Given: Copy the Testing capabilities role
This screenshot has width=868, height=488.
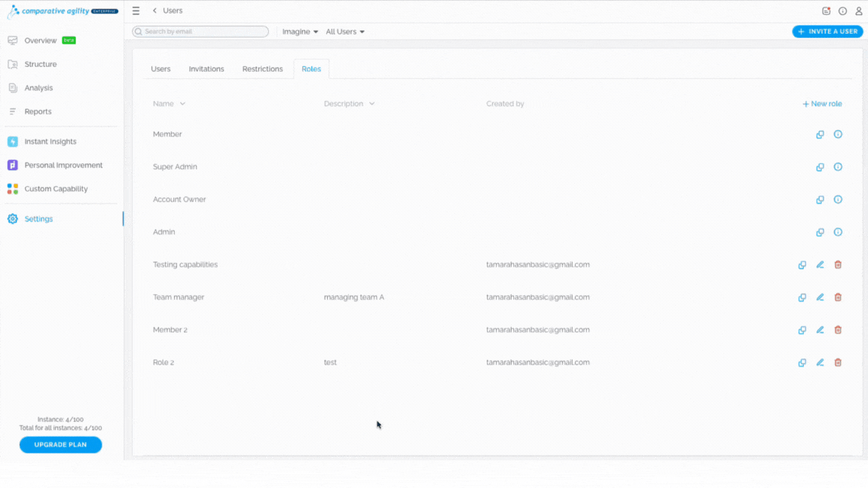Looking at the screenshot, I should tap(802, 265).
